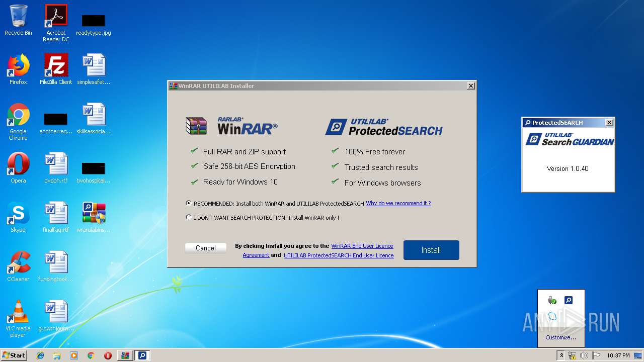Viewport: 644px width, 362px height.
Task: Launch Opera from the taskbar
Action: click(x=108, y=355)
